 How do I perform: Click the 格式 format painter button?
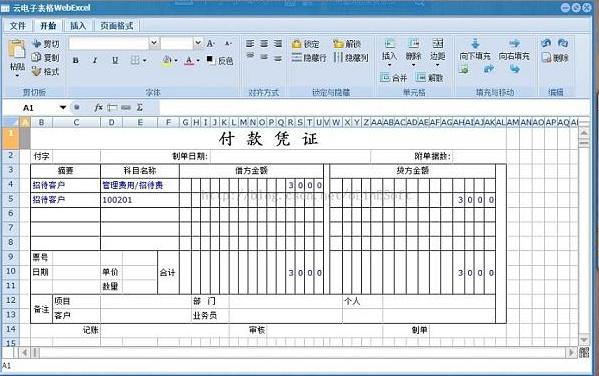click(x=46, y=71)
